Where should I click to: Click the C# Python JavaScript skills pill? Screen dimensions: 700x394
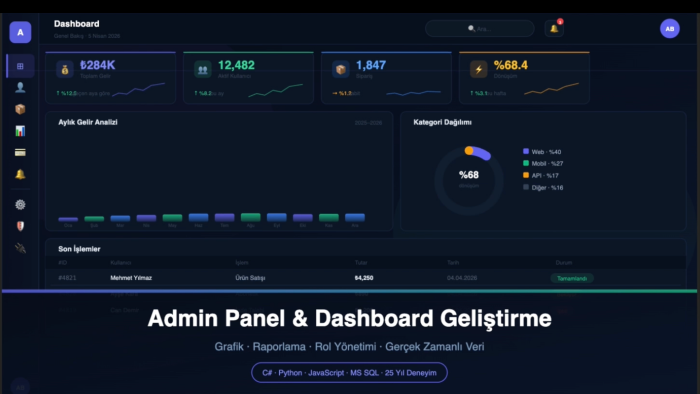(x=349, y=373)
